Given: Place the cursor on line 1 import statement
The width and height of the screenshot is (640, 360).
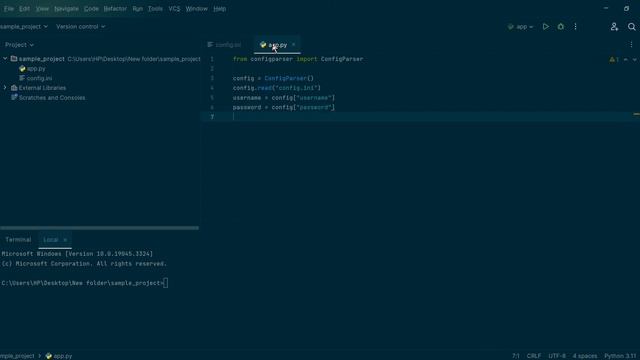Looking at the screenshot, I should click(x=298, y=59).
